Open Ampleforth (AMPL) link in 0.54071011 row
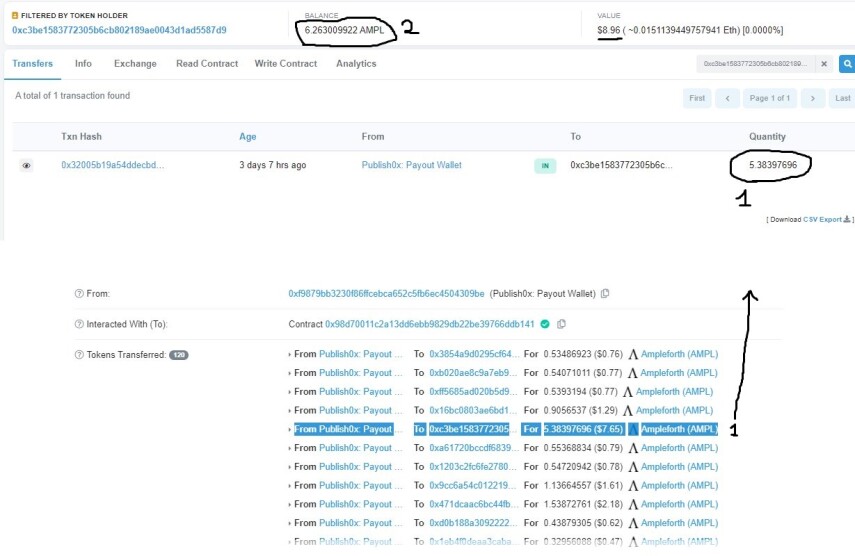Image resolution: width=855 pixels, height=556 pixels. coord(679,373)
